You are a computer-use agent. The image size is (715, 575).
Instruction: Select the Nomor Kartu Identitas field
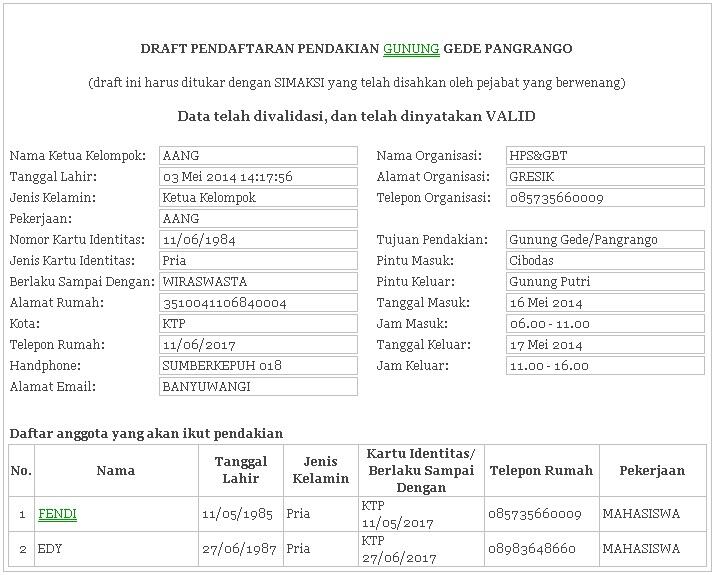click(258, 239)
